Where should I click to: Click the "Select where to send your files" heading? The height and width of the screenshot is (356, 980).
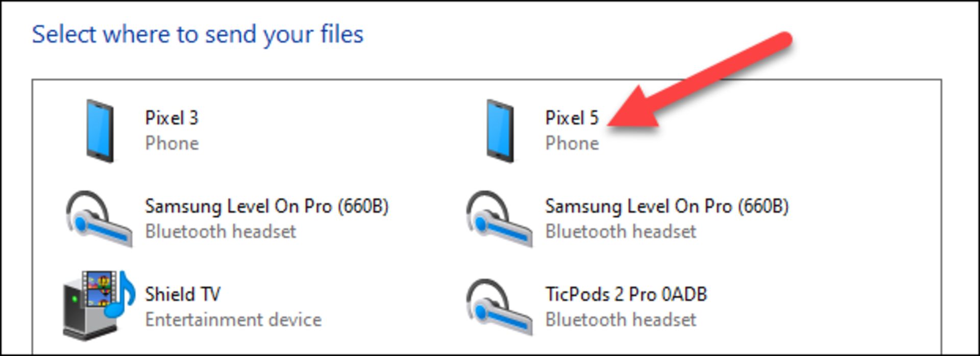198,35
